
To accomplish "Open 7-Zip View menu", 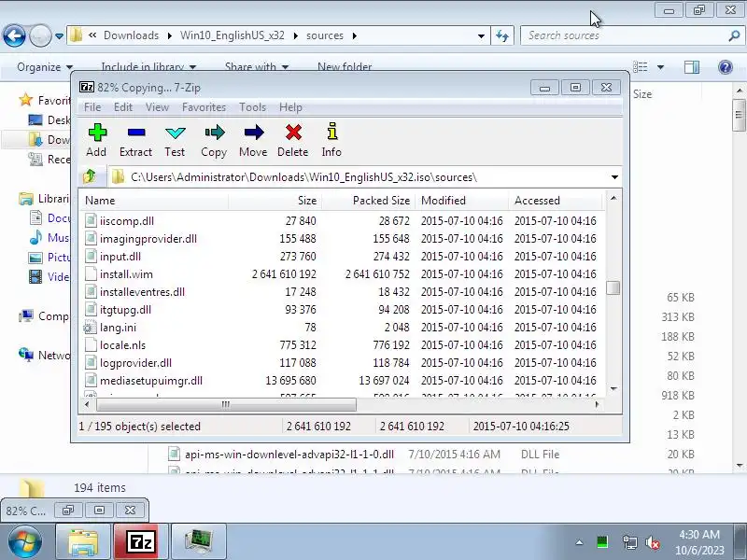I will pyautogui.click(x=157, y=107).
